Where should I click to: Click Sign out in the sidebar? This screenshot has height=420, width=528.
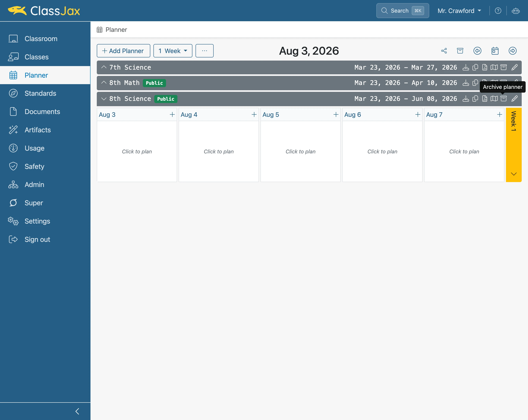point(45,239)
